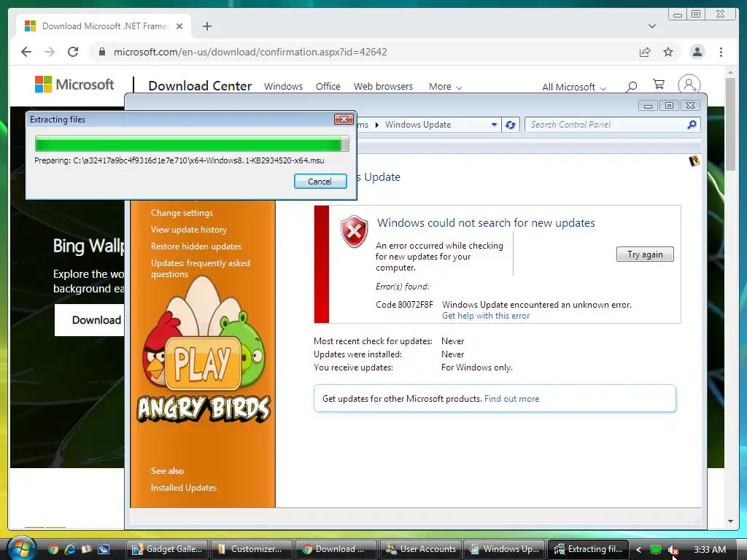Expand the All Microsoft dropdown
747x560 pixels.
click(x=574, y=87)
